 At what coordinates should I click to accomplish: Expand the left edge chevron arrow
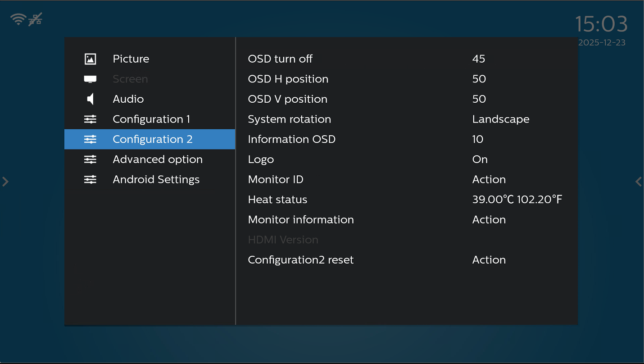tap(5, 182)
